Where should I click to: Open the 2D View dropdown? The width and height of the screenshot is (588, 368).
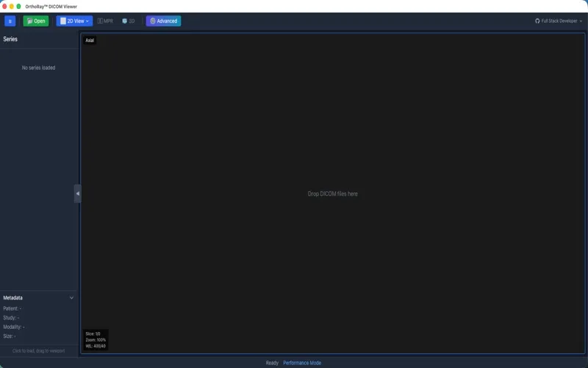(74, 21)
